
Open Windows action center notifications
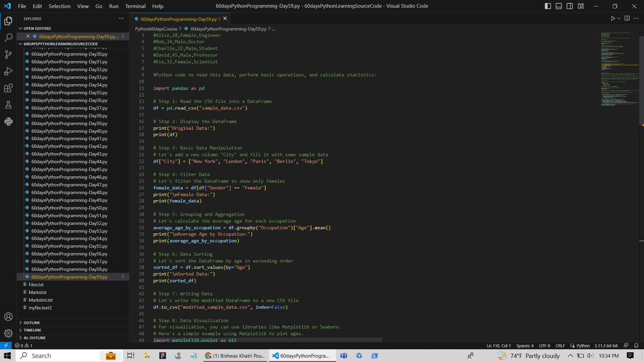pos(630,356)
